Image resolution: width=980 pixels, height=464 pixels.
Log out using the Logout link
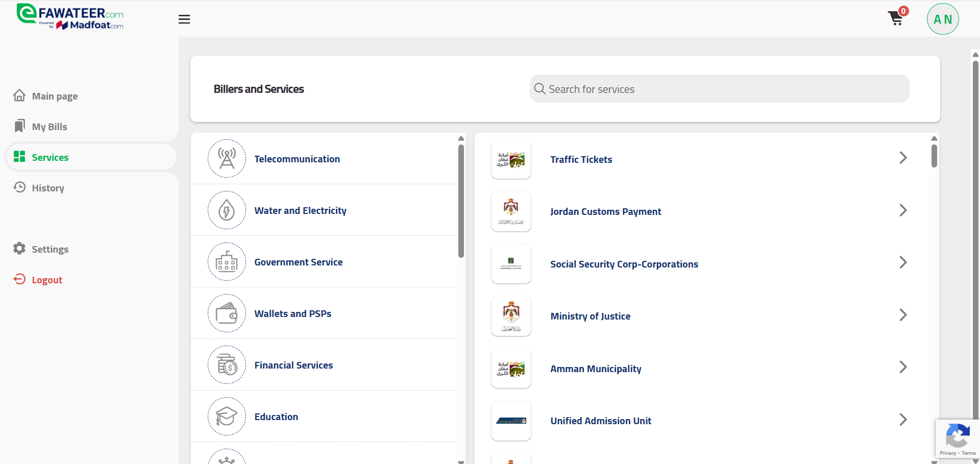[46, 280]
